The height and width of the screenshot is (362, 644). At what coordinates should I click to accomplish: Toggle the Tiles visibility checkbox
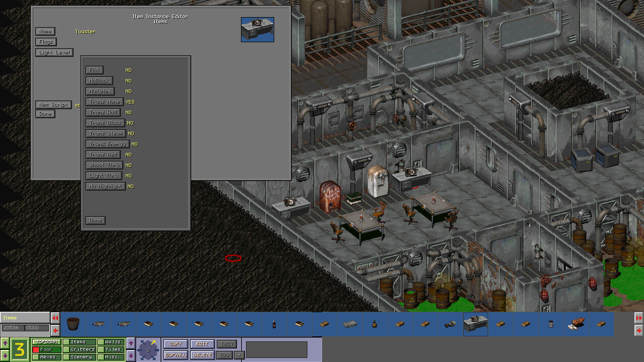(101, 349)
